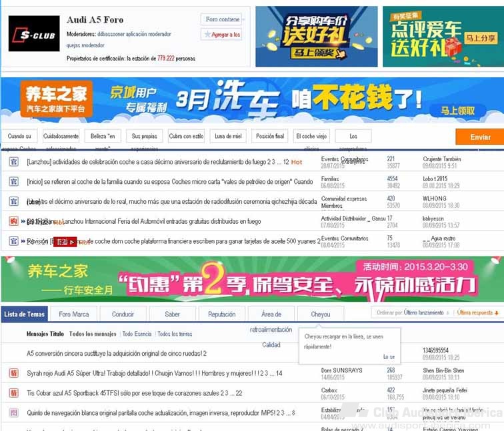The height and width of the screenshot is (431, 504).
Task: Click the arrow icon beside the Revisión thread
Action: click(23, 241)
